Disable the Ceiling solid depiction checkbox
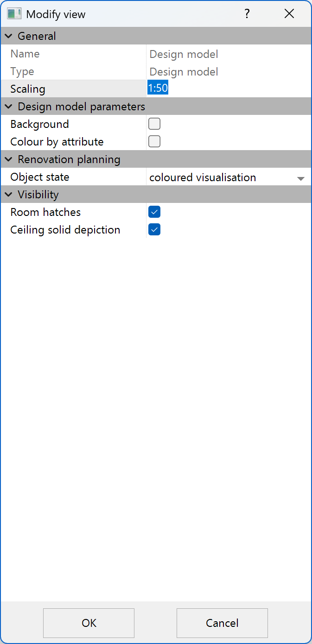 point(154,229)
